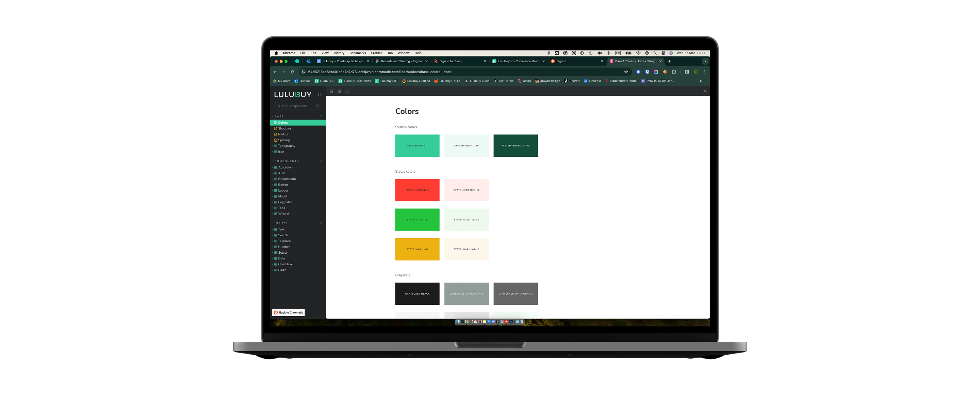Close the Base / Colors Storybook tab
The width and height of the screenshot is (980, 395).
click(x=660, y=61)
